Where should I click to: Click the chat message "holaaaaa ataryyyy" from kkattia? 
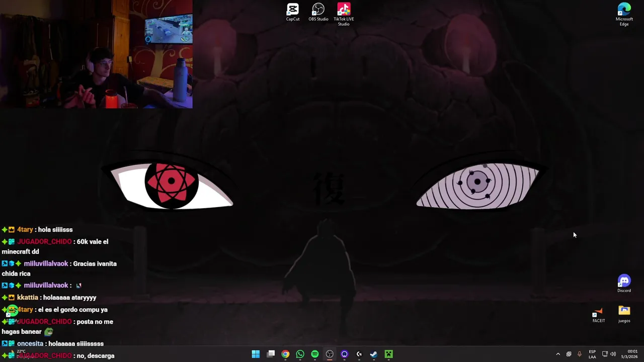pos(69,298)
